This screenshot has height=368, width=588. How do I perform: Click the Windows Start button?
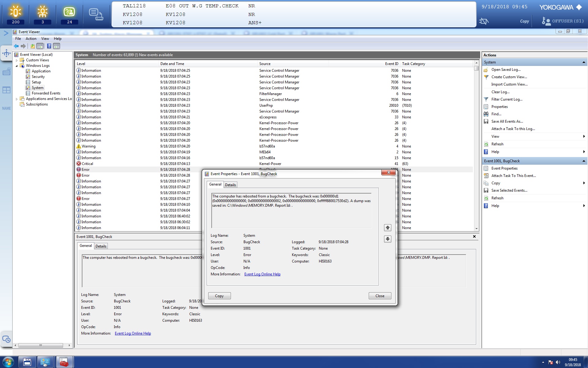[x=8, y=362]
